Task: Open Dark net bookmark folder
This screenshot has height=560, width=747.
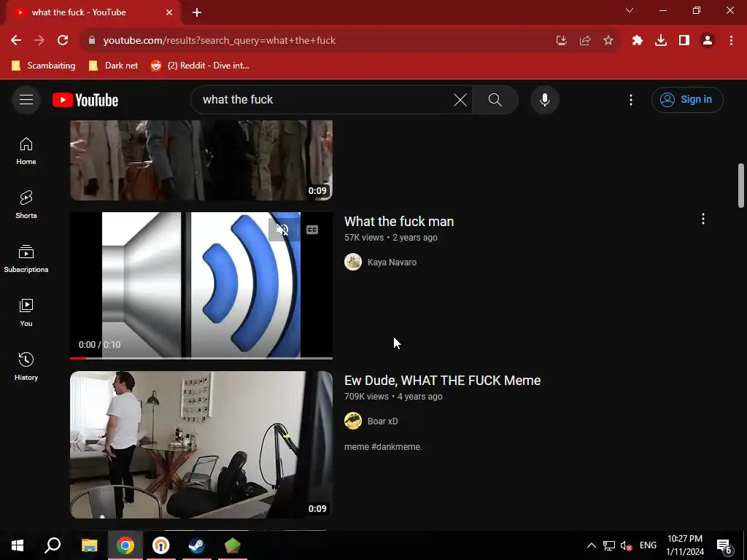Action: coord(113,66)
